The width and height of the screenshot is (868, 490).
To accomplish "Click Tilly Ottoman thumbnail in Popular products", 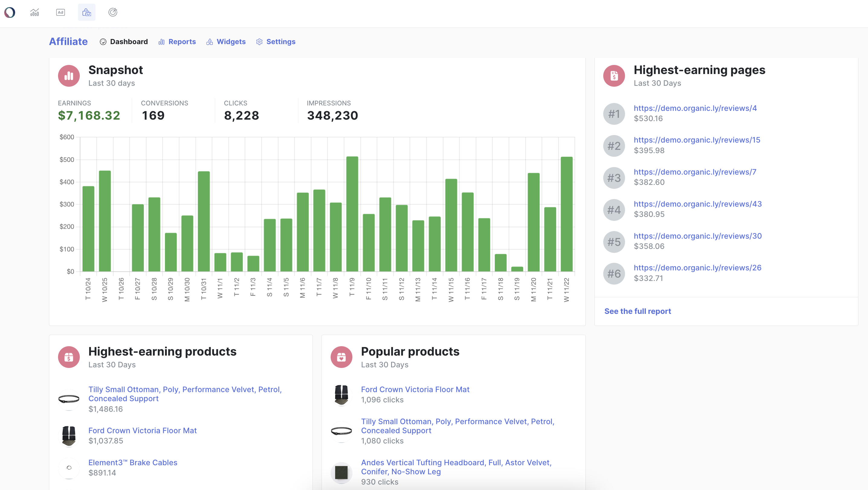I will 341,431.
